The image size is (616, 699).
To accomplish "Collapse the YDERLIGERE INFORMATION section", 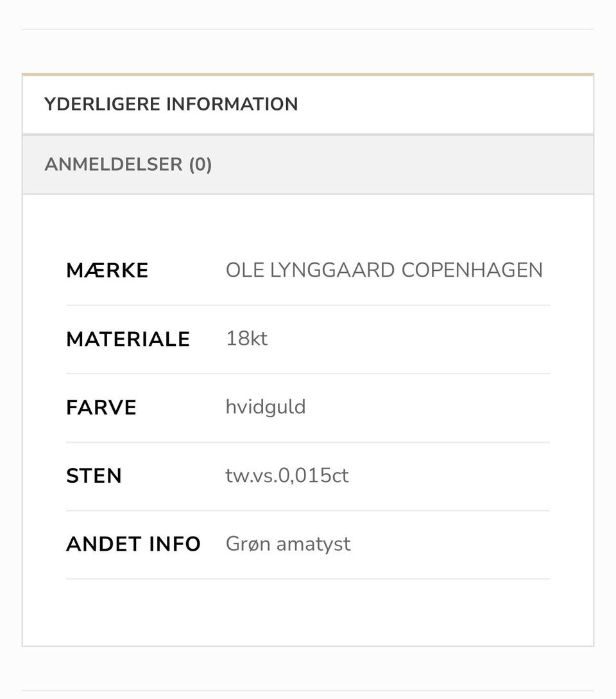I will [171, 103].
